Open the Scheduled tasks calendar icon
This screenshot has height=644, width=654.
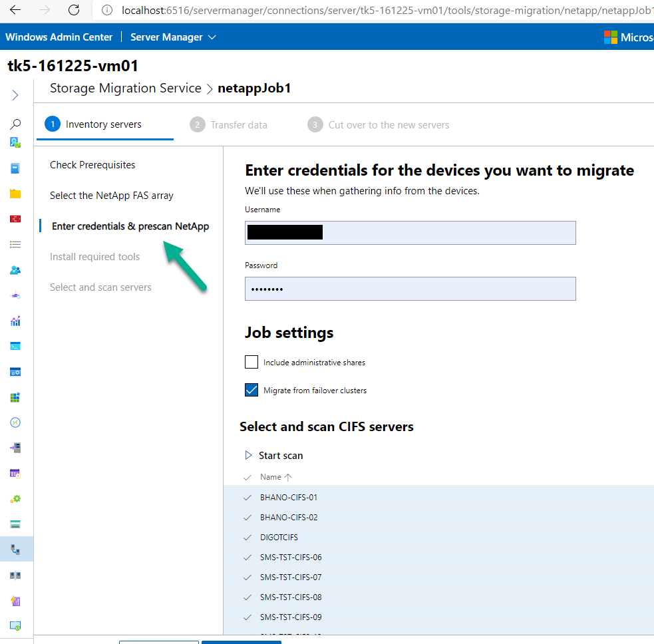pyautogui.click(x=15, y=474)
